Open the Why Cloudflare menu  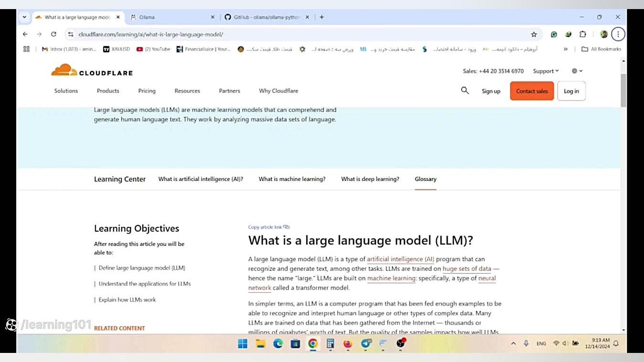tap(279, 91)
